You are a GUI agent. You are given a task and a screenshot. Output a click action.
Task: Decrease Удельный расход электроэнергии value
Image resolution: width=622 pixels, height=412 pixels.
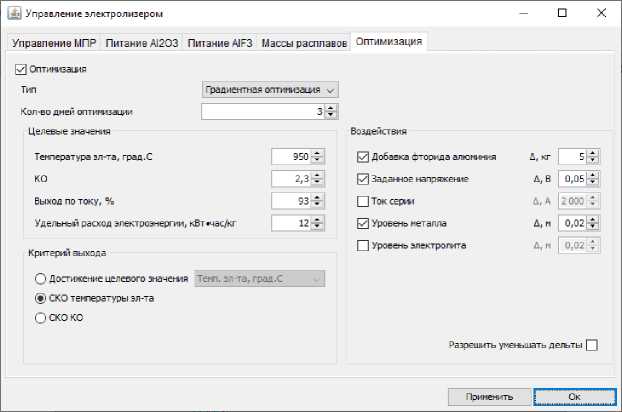(x=317, y=227)
